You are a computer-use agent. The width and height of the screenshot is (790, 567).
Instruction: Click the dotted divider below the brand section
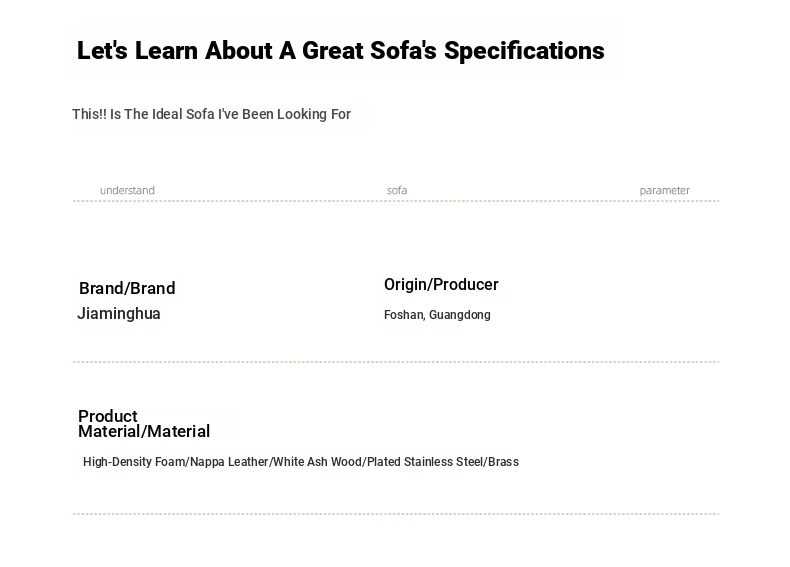point(396,362)
